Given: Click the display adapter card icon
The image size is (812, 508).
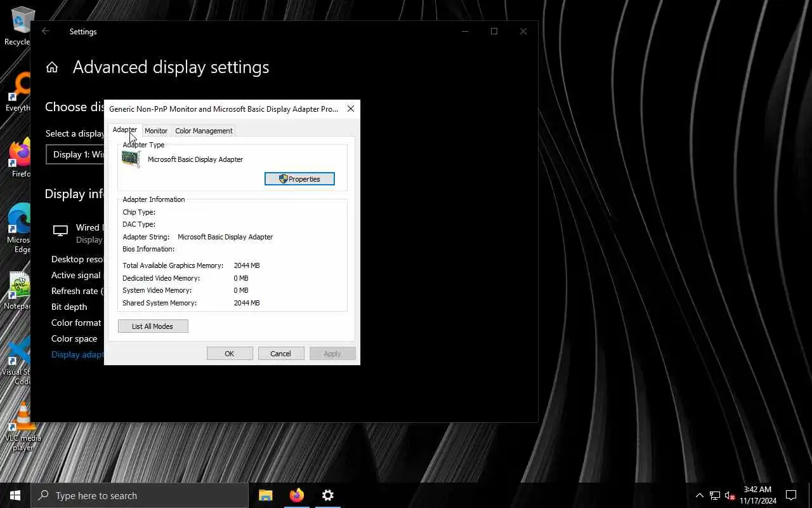Looking at the screenshot, I should [x=131, y=159].
